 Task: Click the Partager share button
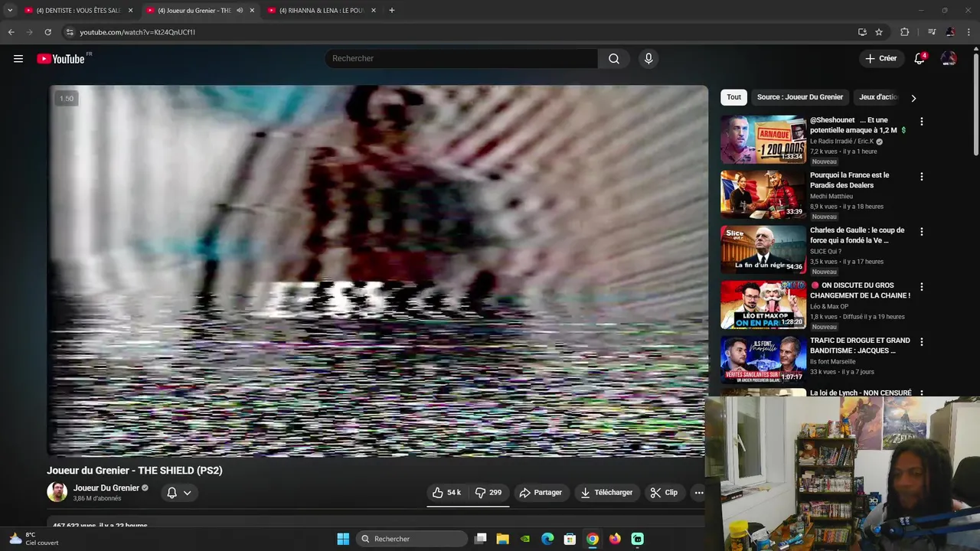pyautogui.click(x=541, y=493)
